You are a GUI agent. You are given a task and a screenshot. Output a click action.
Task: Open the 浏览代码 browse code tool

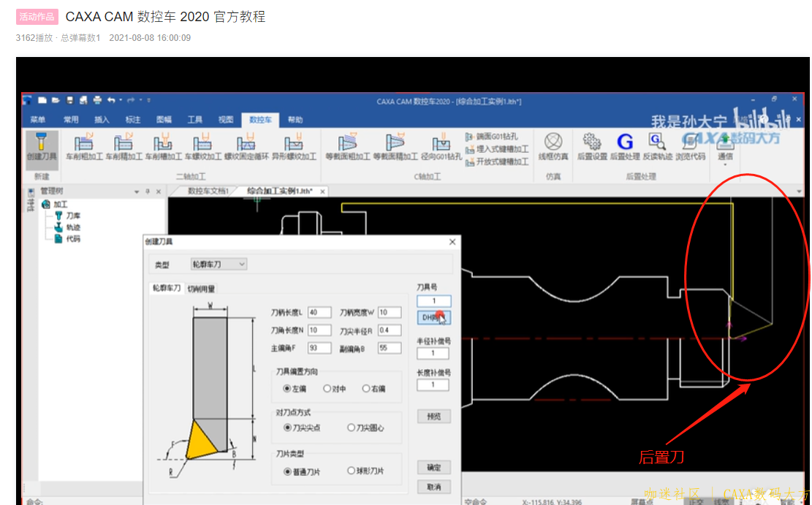690,147
